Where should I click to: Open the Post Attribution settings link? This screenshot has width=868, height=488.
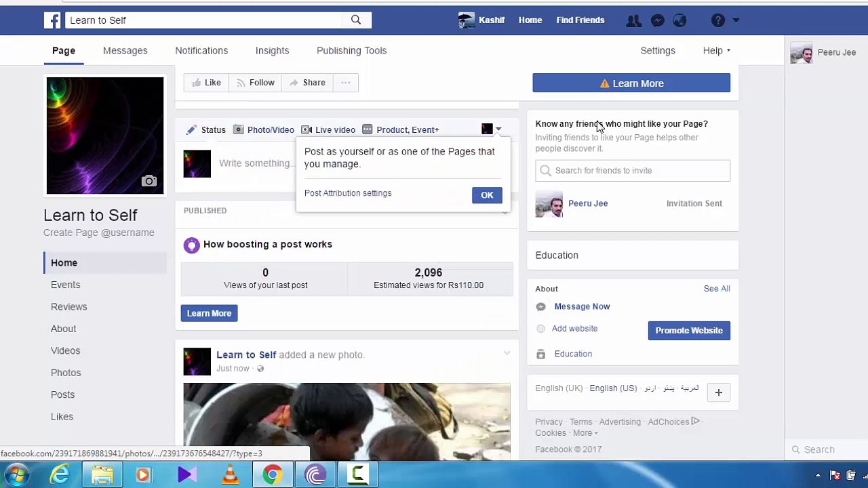(348, 193)
